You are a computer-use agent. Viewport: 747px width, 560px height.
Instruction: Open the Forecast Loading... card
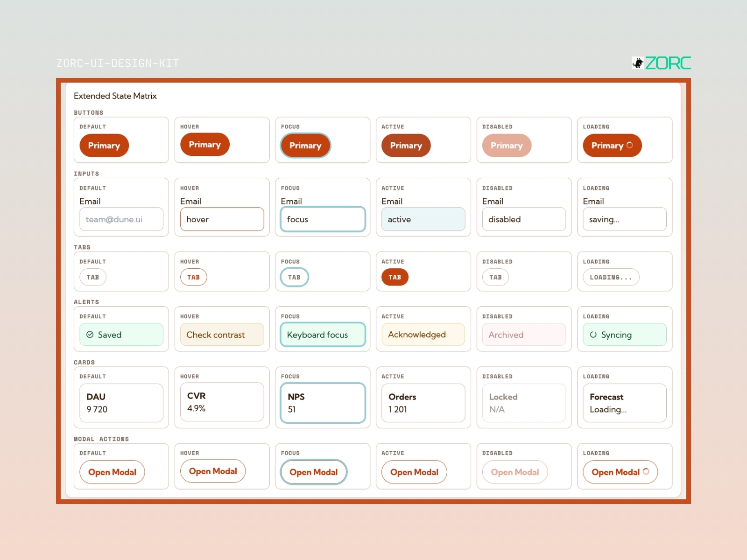pos(625,403)
